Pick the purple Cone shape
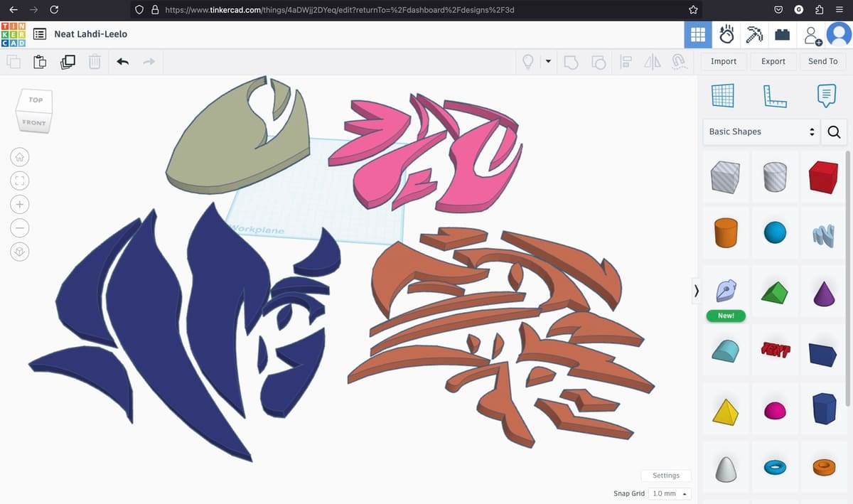This screenshot has width=853, height=504. coord(823,291)
